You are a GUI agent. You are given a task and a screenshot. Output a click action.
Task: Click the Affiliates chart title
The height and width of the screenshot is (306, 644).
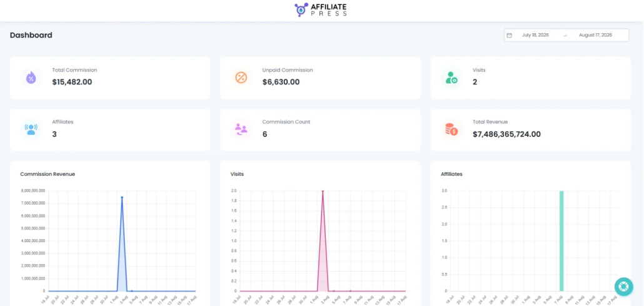[x=451, y=174]
